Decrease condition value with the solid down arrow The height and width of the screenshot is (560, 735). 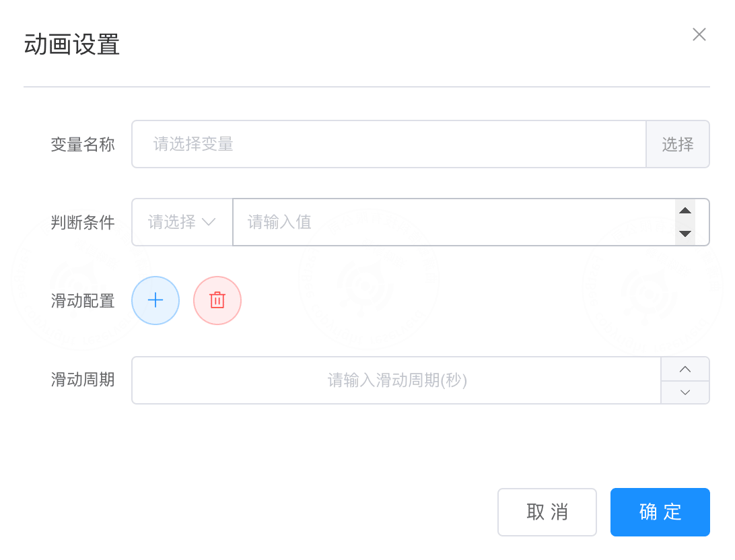point(685,234)
